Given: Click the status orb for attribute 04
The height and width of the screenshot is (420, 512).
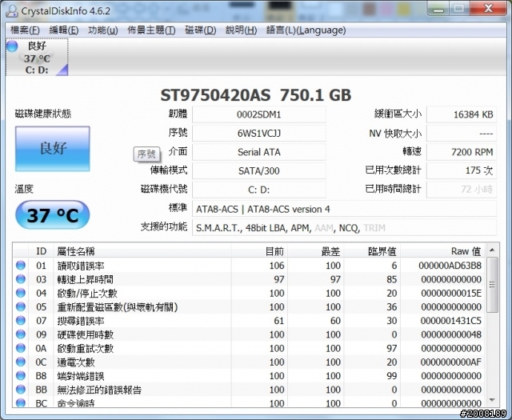Looking at the screenshot, I should coord(21,293).
